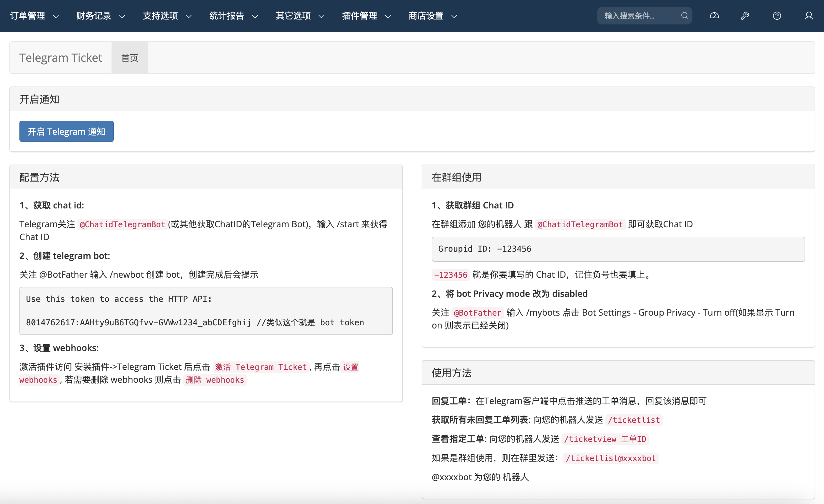Click the search magnifier icon
The image size is (824, 504).
684,15
